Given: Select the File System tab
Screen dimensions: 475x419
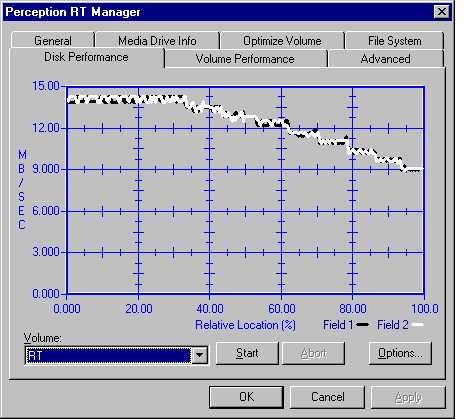Looking at the screenshot, I should click(395, 41).
